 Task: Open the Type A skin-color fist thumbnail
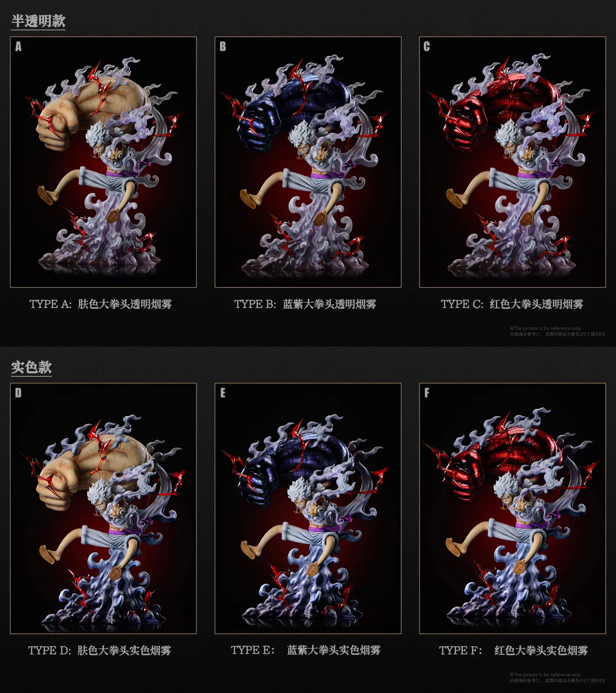103,162
